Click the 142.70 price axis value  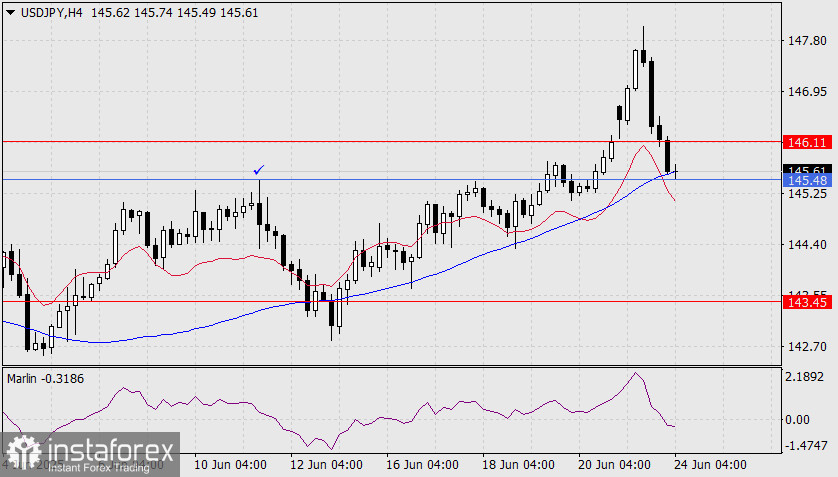[807, 347]
